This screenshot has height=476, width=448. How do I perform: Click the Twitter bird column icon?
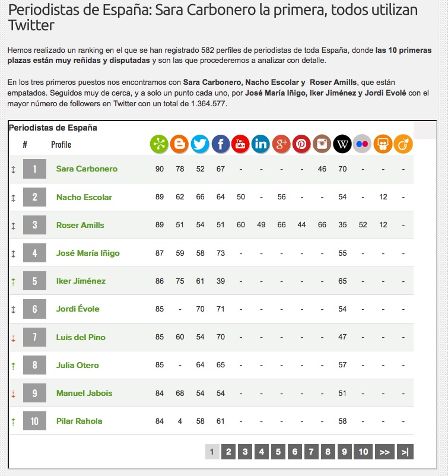pyautogui.click(x=200, y=144)
